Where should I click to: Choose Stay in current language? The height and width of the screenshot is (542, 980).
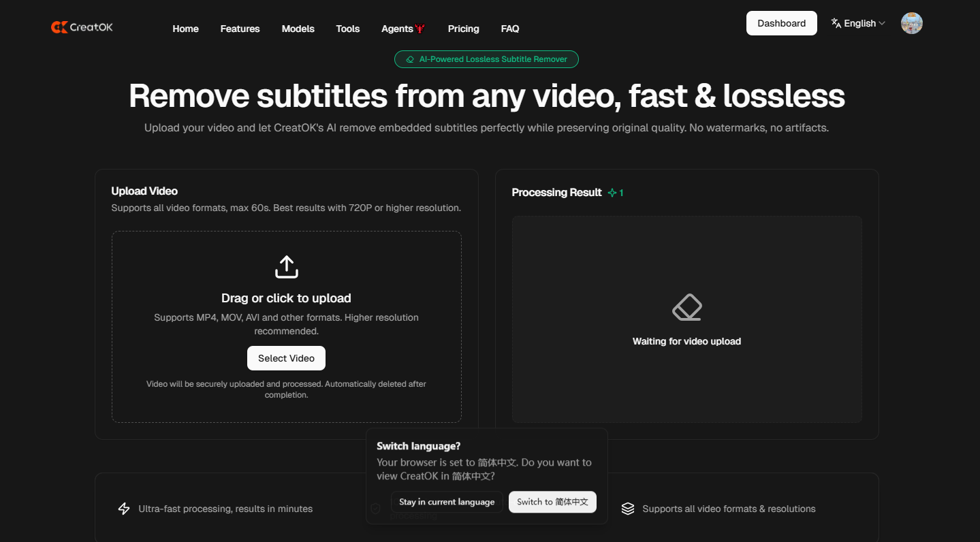(447, 502)
